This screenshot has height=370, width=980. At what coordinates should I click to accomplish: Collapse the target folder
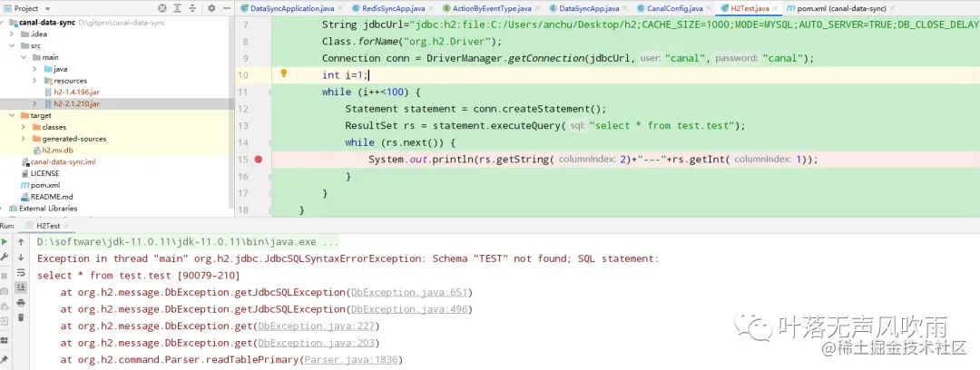12,116
